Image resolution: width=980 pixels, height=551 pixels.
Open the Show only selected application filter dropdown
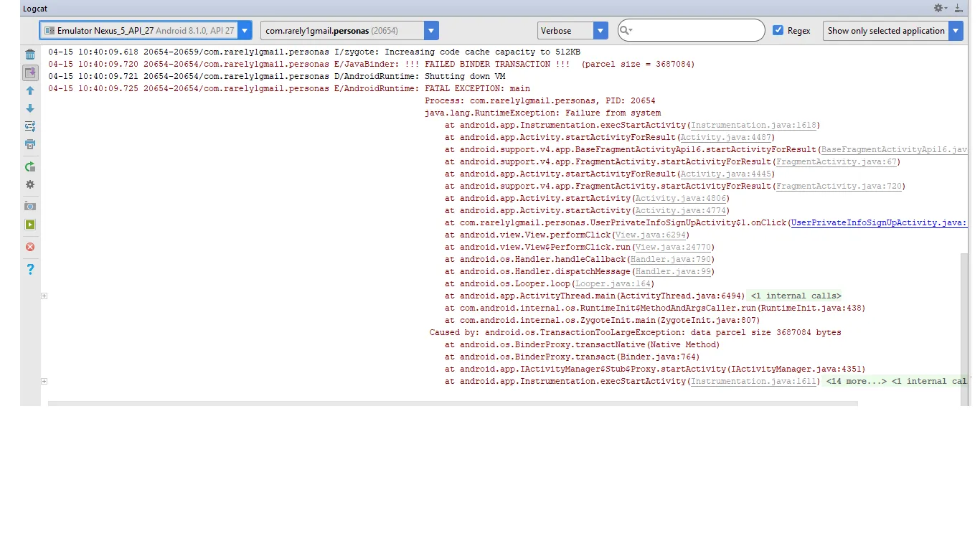[x=893, y=31]
